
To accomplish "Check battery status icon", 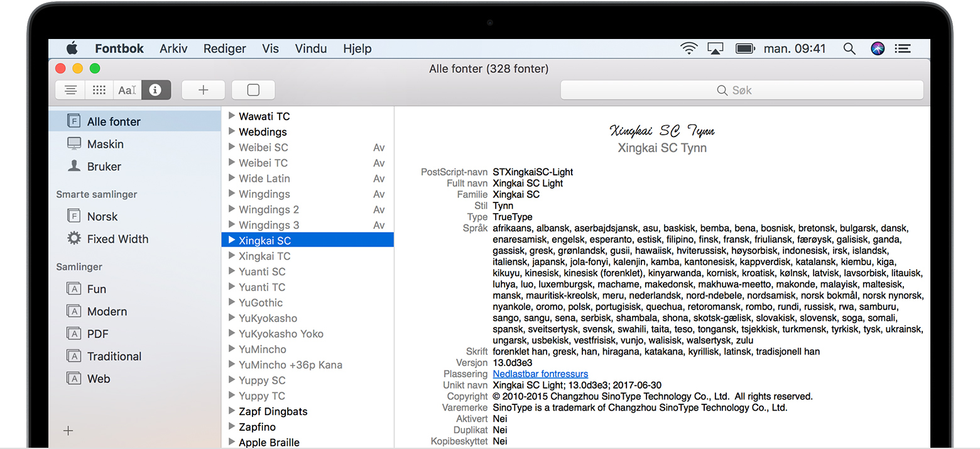I will click(x=745, y=48).
